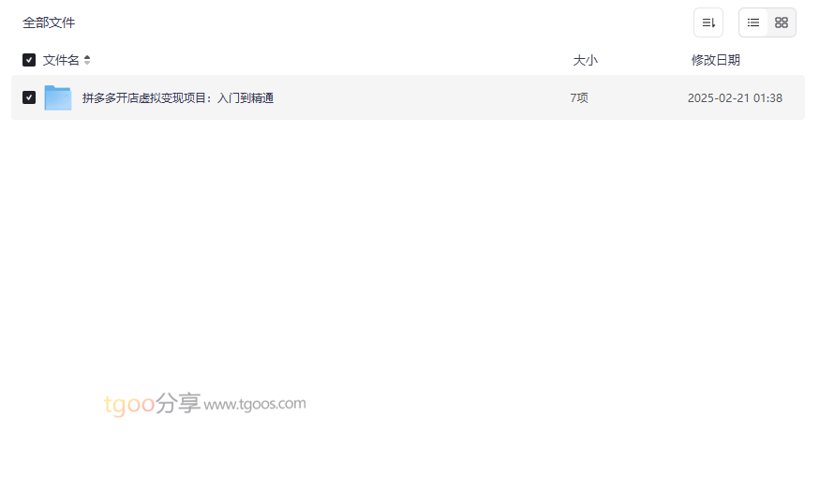The image size is (819, 504).
Task: Click the view-mode toggle group border
Action: (767, 8)
